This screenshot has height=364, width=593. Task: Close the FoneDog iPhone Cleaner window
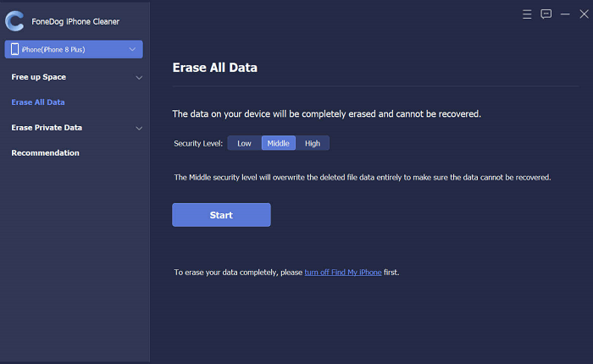tap(583, 14)
